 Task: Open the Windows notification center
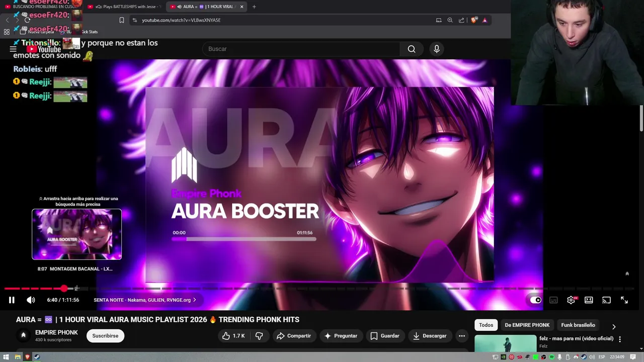point(633,357)
